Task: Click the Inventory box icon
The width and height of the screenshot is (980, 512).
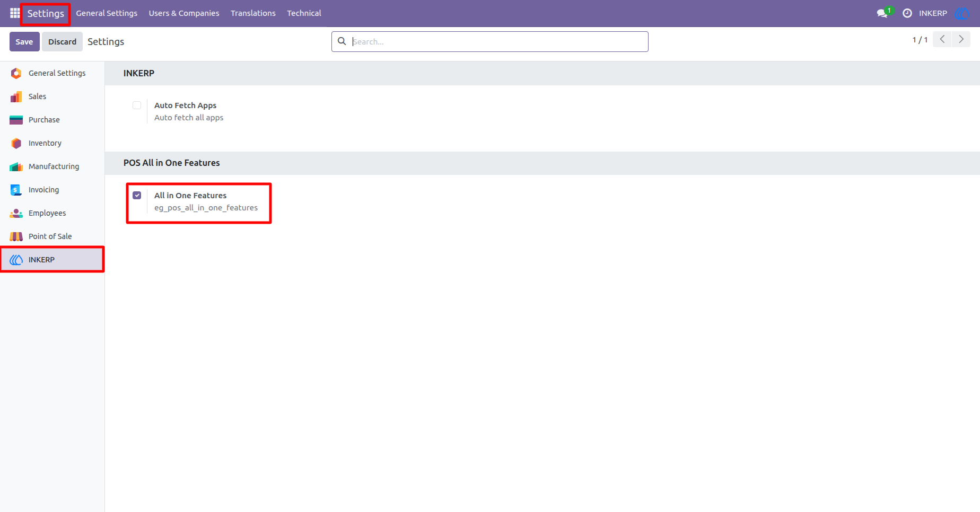Action: pos(16,143)
